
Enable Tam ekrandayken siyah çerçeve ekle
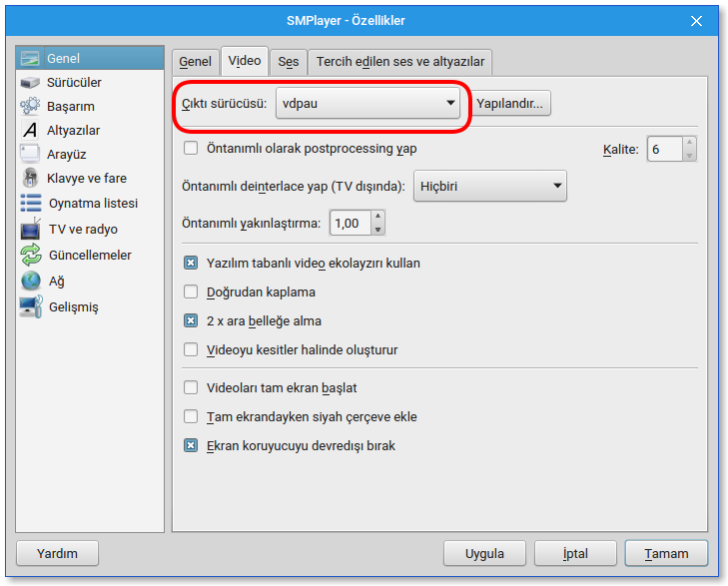coord(191,416)
